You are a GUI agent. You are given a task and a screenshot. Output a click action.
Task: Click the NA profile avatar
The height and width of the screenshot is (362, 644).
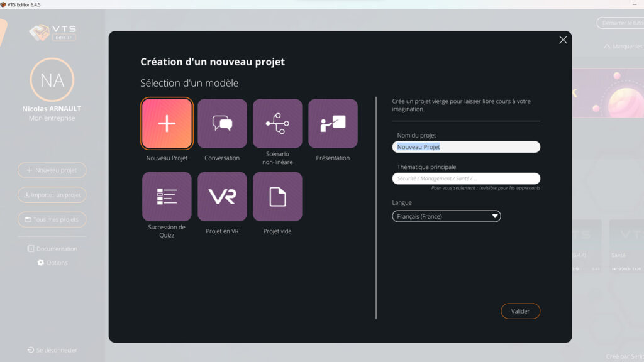point(52,80)
